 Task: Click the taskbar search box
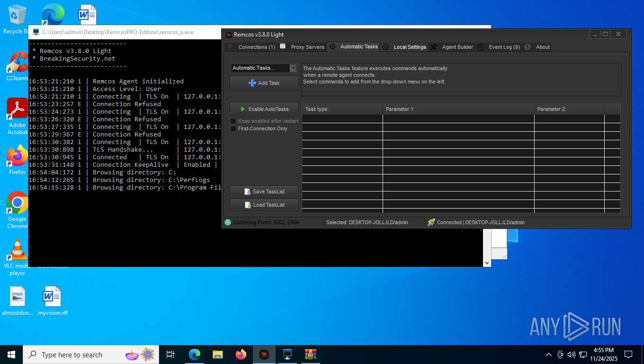92,355
